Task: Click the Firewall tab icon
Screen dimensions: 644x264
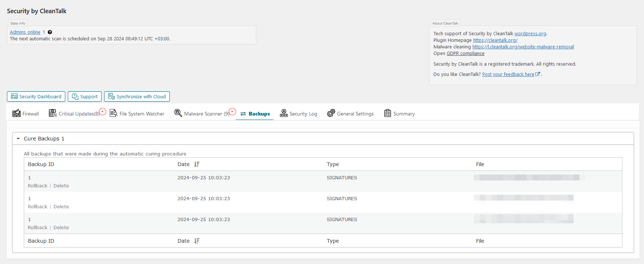Action: pyautogui.click(x=17, y=113)
